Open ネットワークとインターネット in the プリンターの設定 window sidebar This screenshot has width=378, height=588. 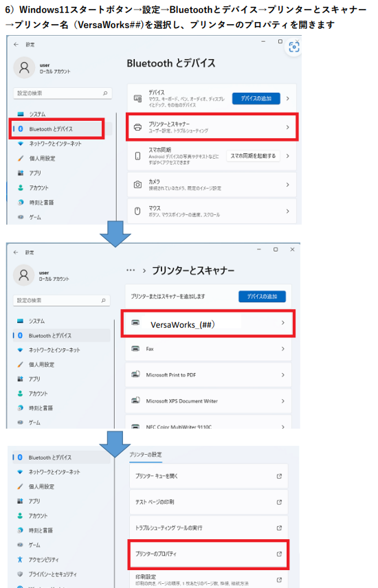pos(49,472)
